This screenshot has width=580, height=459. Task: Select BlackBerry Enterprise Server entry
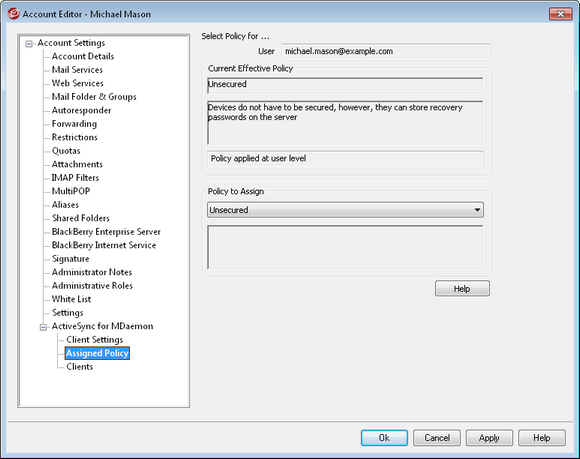coord(106,232)
